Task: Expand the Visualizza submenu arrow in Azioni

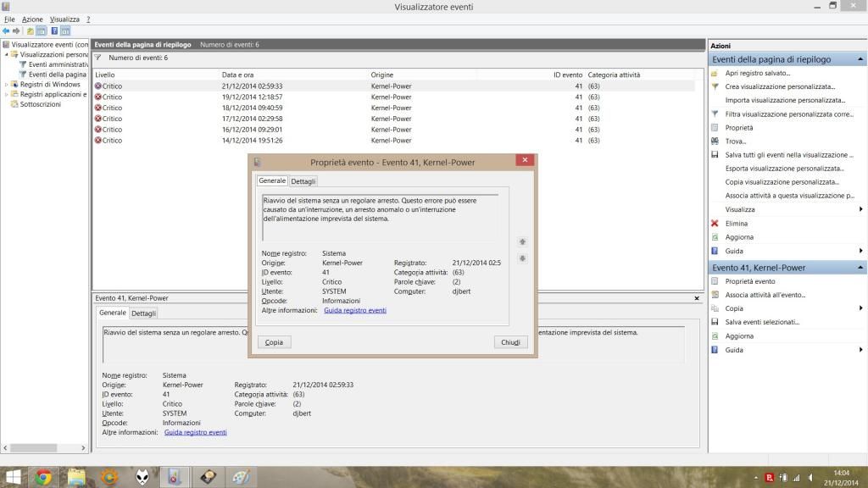Action: (860, 209)
